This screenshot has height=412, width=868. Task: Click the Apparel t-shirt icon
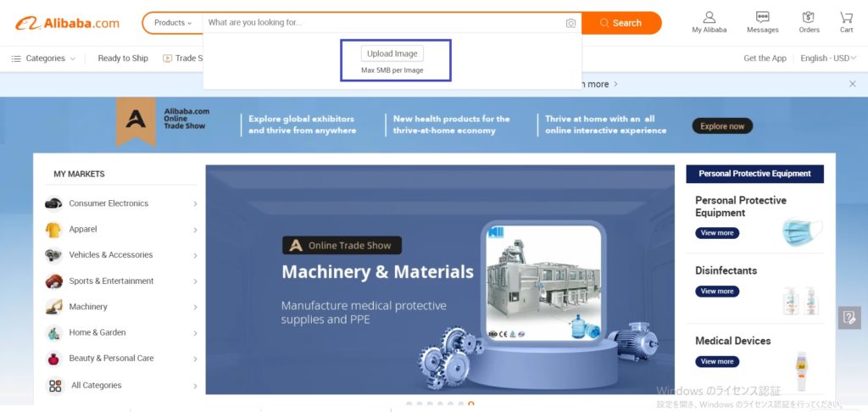click(x=53, y=229)
